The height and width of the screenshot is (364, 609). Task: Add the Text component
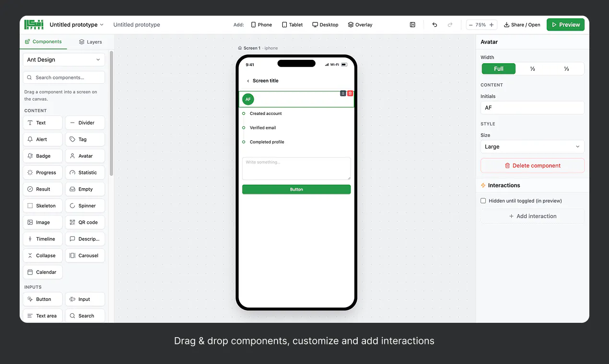(43, 123)
